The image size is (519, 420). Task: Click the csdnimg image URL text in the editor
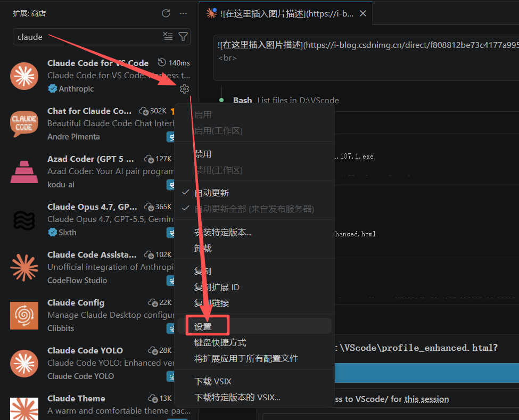coord(411,45)
